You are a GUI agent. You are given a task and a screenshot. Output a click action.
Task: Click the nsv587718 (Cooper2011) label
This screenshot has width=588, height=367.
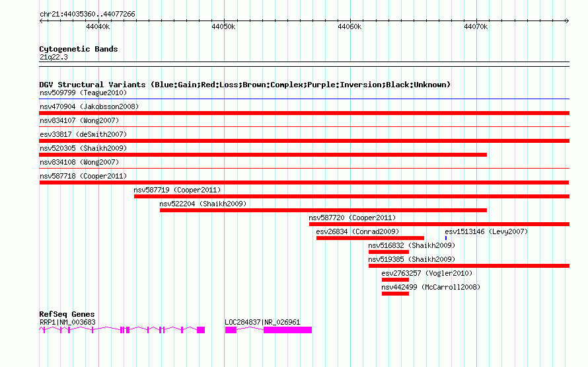[x=83, y=176]
